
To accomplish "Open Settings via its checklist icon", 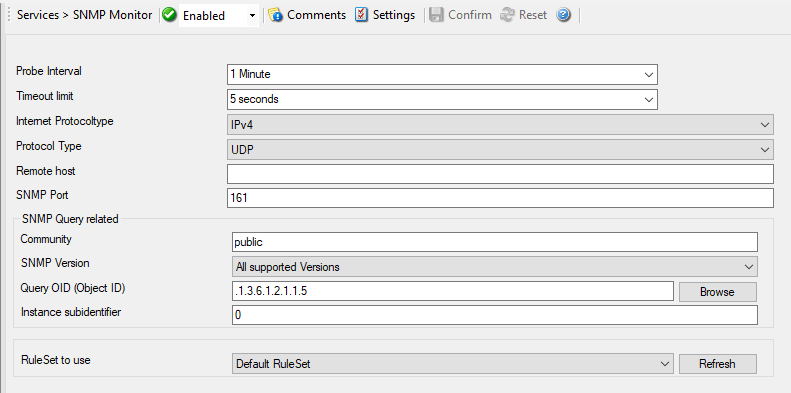I will coord(361,15).
